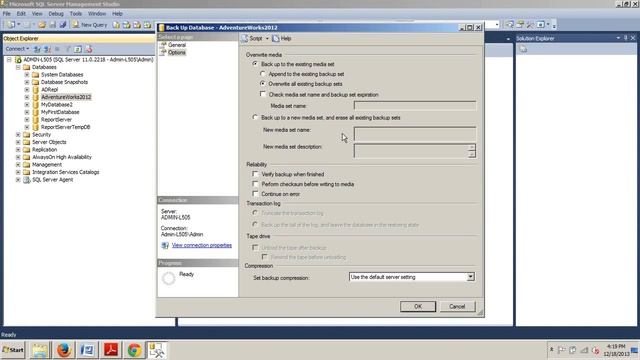The height and width of the screenshot is (360, 640).
Task: Expand System Databases node
Action: (27, 75)
